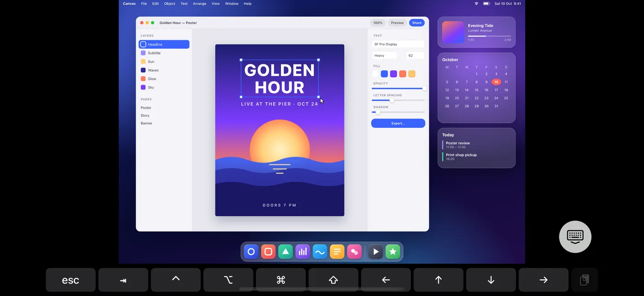The image size is (644, 296).
Task: Open the Text menu
Action: pos(184,4)
